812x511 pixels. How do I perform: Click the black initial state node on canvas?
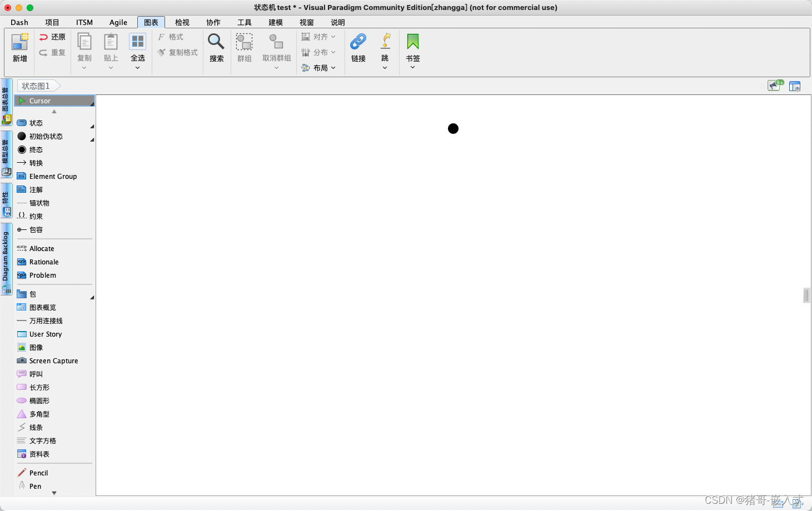click(x=453, y=128)
